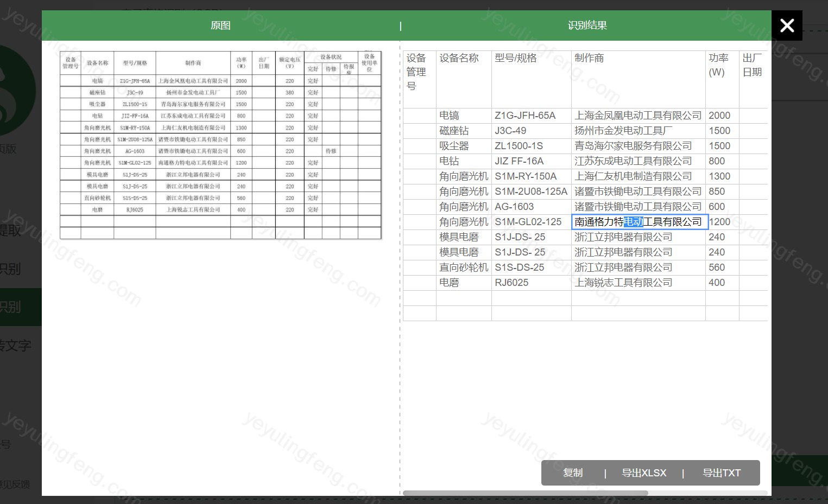
Task: Click the S1M-RY-150A model cell
Action: click(x=532, y=176)
